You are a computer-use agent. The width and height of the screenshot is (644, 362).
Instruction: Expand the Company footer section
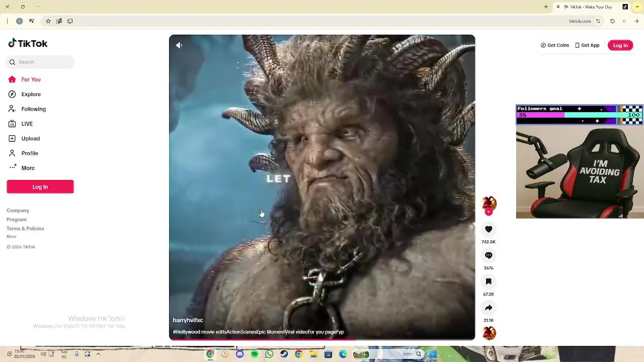point(18,211)
